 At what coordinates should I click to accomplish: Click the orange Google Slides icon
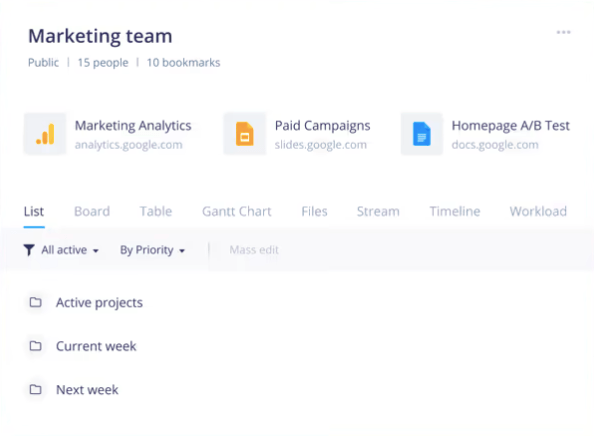tap(245, 134)
